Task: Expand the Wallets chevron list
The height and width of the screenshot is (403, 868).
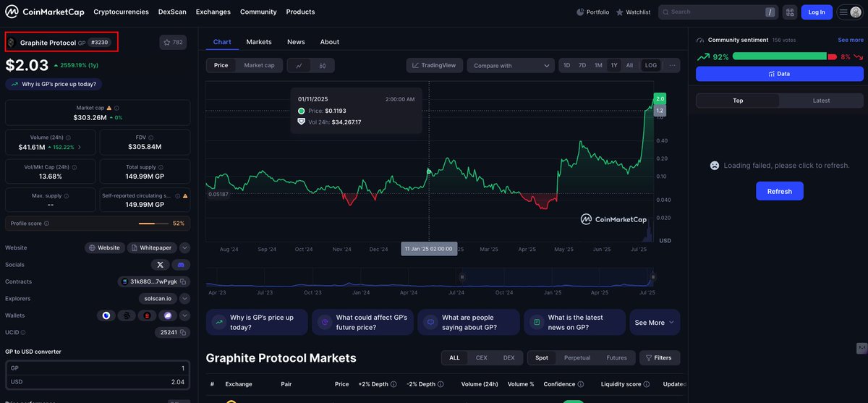Action: (185, 315)
